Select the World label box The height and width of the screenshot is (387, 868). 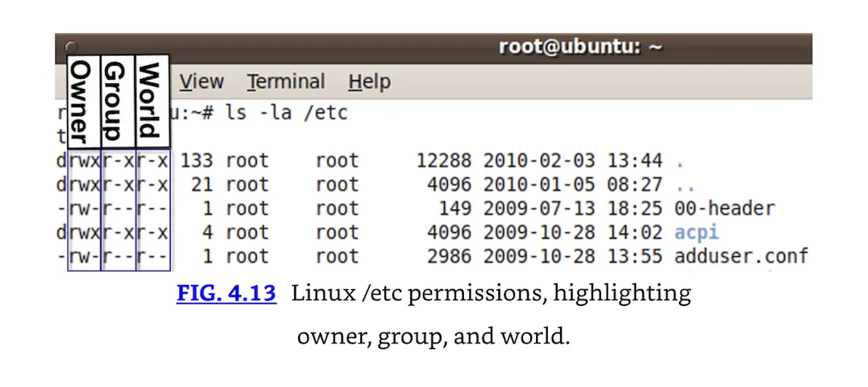152,101
